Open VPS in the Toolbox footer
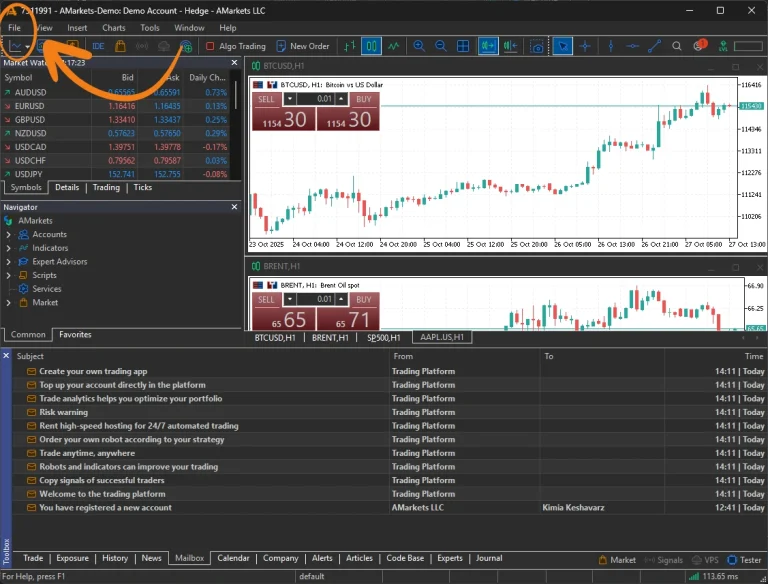 (705, 560)
